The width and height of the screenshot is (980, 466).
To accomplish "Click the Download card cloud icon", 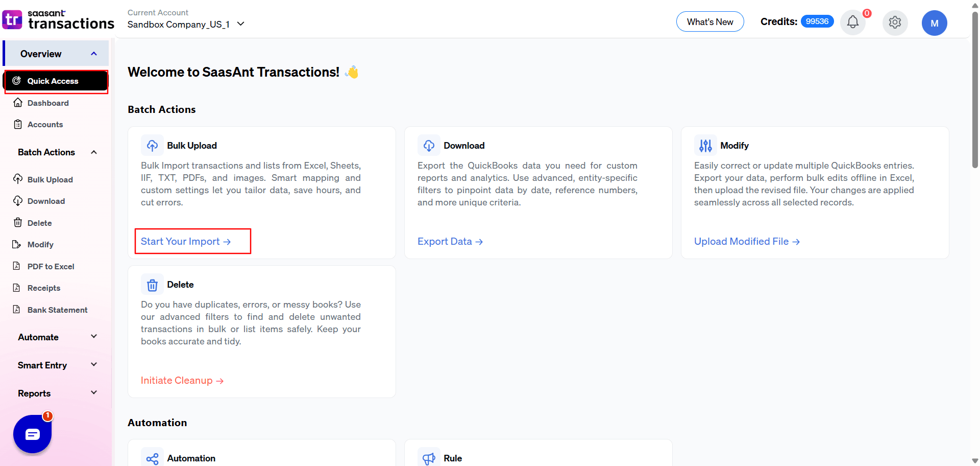I will pyautogui.click(x=429, y=146).
